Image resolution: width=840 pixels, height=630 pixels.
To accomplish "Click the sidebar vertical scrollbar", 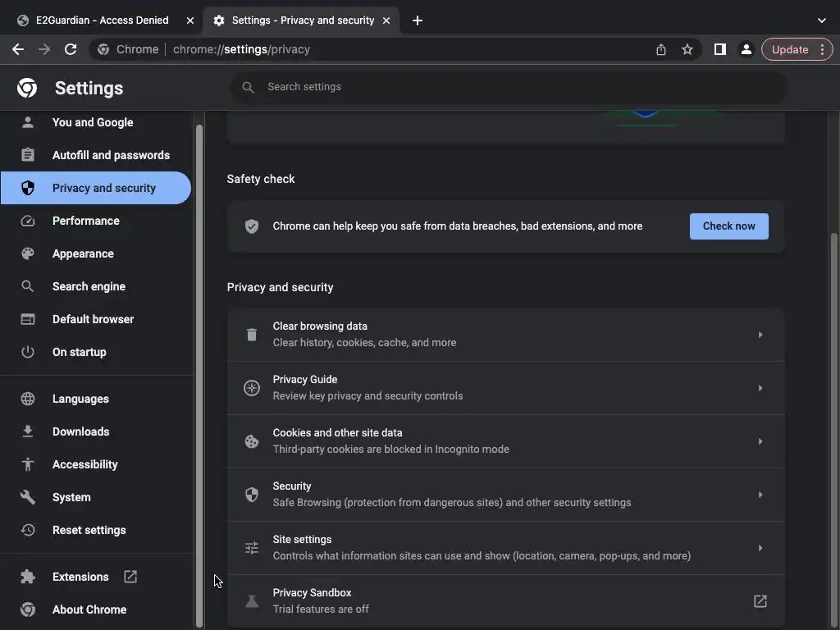I will (199, 375).
